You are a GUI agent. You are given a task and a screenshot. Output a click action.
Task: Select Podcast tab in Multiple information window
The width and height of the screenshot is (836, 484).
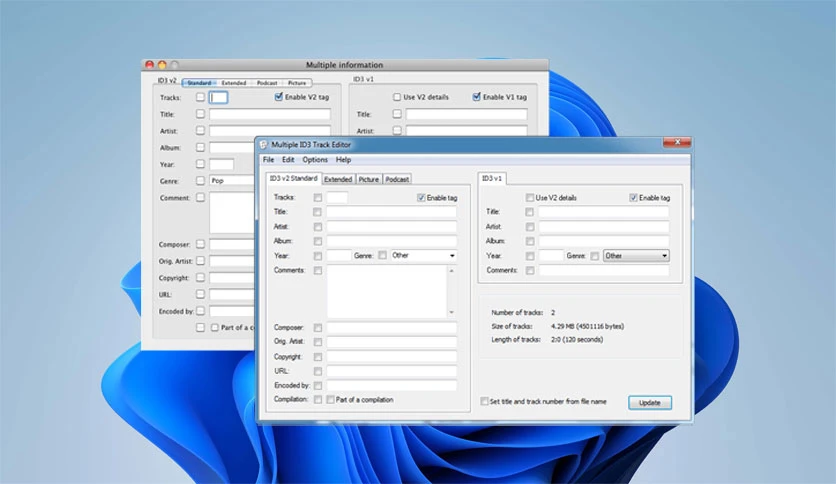tap(267, 83)
